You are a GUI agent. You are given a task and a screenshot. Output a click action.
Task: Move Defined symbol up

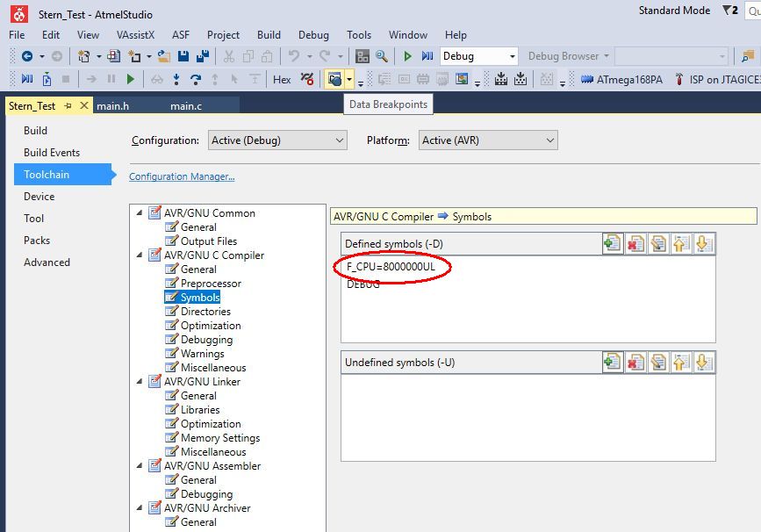(680, 243)
